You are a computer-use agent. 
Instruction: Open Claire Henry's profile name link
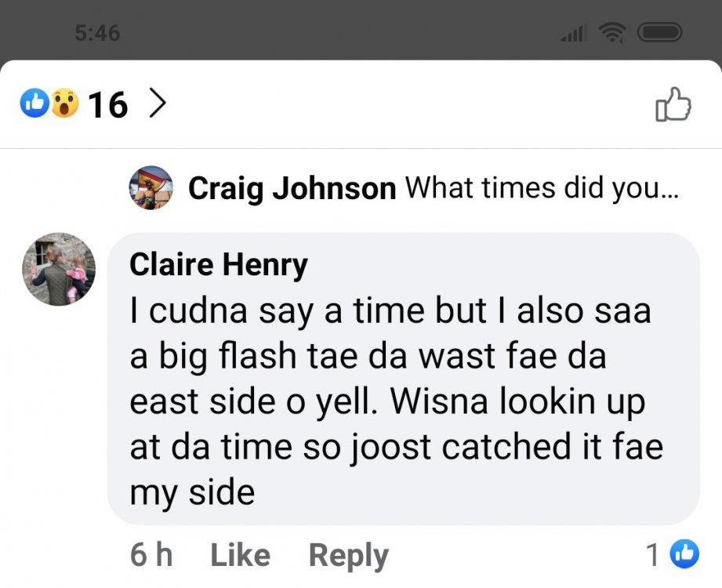coord(218,265)
